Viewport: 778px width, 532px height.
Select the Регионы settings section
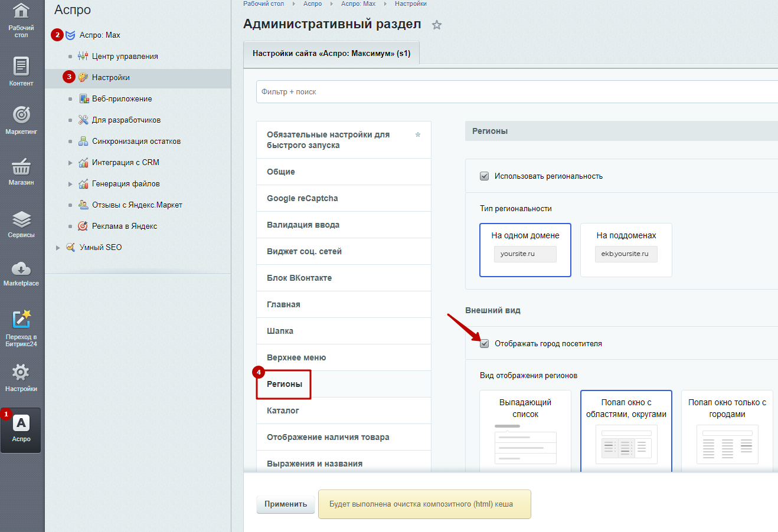click(344, 384)
